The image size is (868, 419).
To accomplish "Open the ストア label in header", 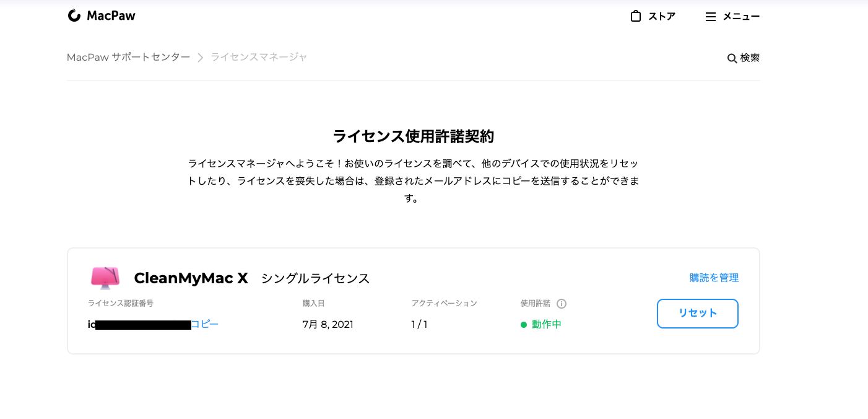I will click(x=662, y=17).
